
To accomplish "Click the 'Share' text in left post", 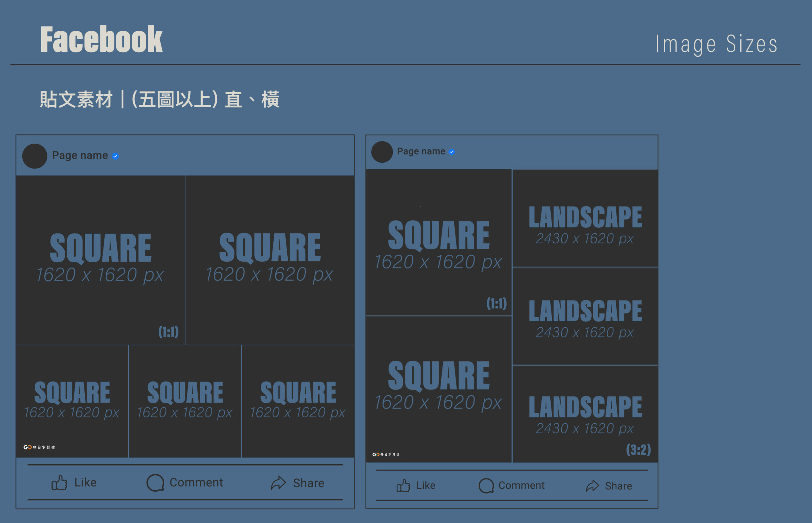I will click(309, 483).
